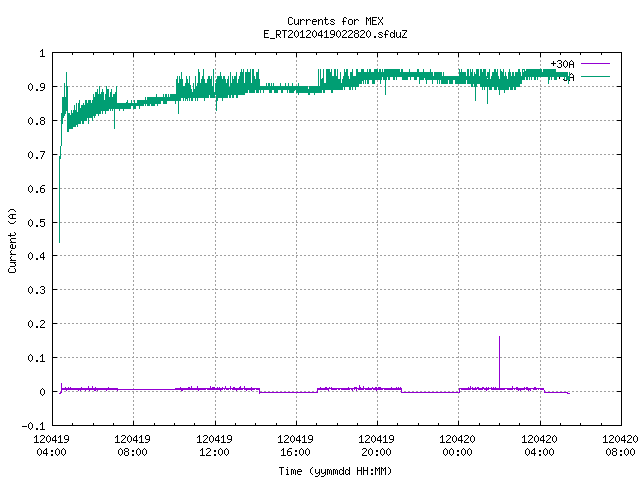The image size is (640, 480).
Task: Click the y-axis tick label "0.7"
Action: (36, 155)
